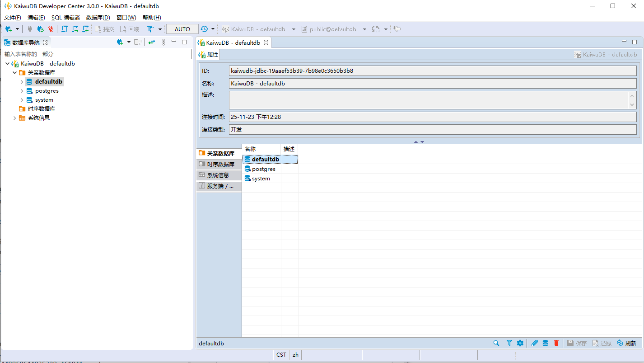This screenshot has height=363, width=644.
Task: Open the transaction log dropdown arrow
Action: [213, 29]
